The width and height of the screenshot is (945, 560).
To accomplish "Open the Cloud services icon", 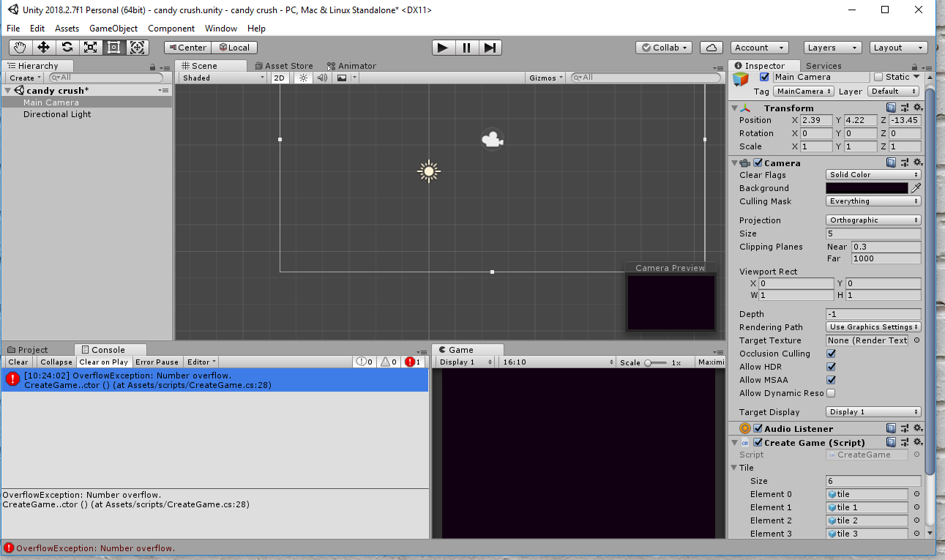I will click(x=711, y=48).
